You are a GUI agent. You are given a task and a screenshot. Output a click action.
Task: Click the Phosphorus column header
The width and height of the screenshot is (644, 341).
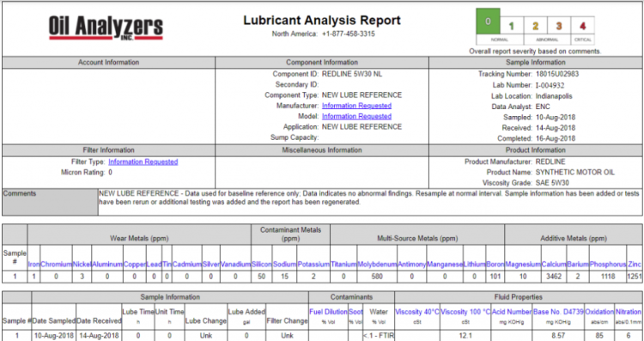pos(608,265)
